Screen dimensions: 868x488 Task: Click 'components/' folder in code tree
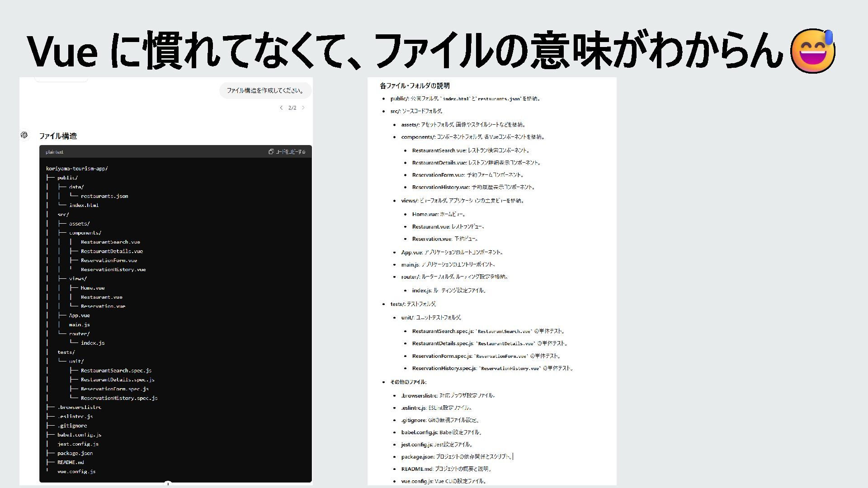pyautogui.click(x=85, y=233)
